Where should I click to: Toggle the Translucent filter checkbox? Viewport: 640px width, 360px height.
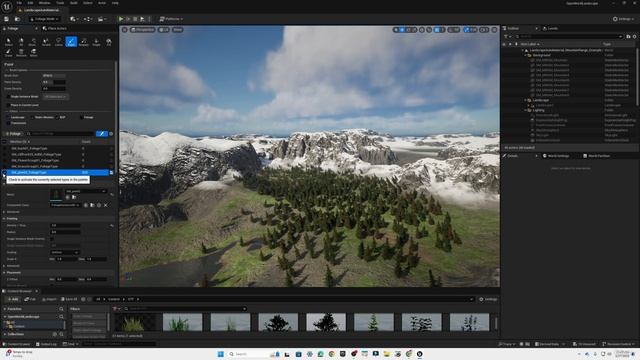coord(8,123)
